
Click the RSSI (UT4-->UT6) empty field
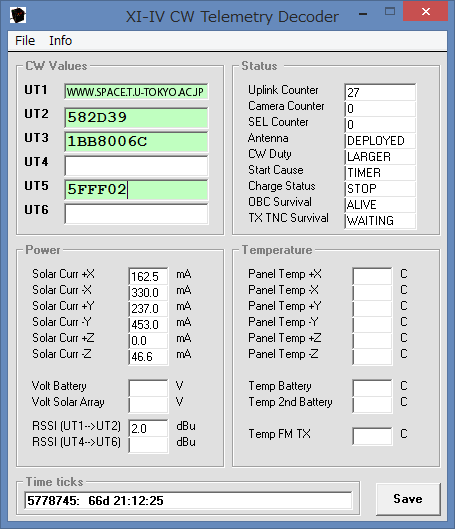(x=148, y=444)
